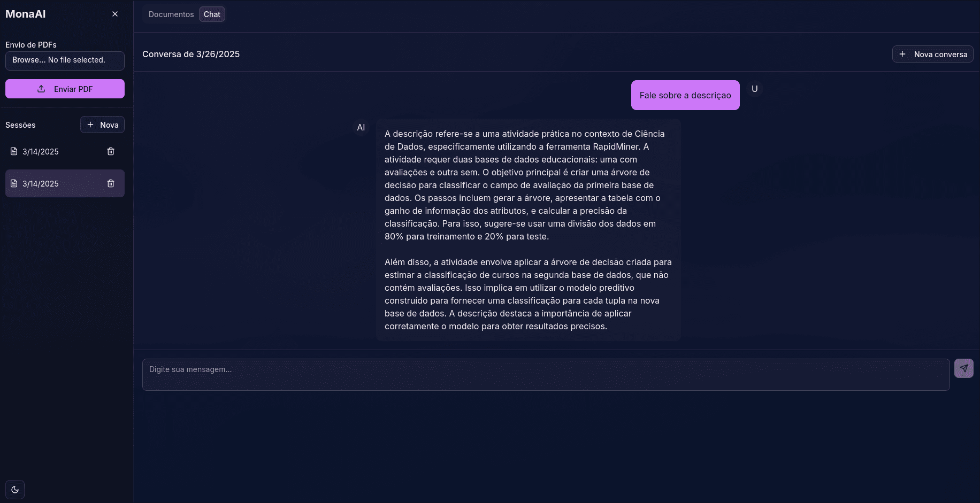
Task: Close the MonaAI sidebar with X
Action: point(115,14)
